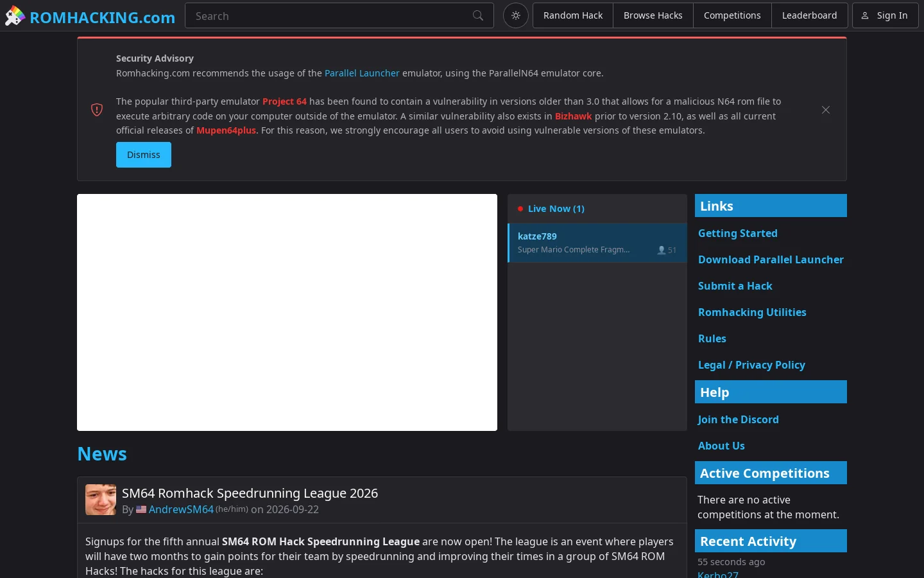Click Join the Discord link
924x578 pixels.
click(x=739, y=419)
